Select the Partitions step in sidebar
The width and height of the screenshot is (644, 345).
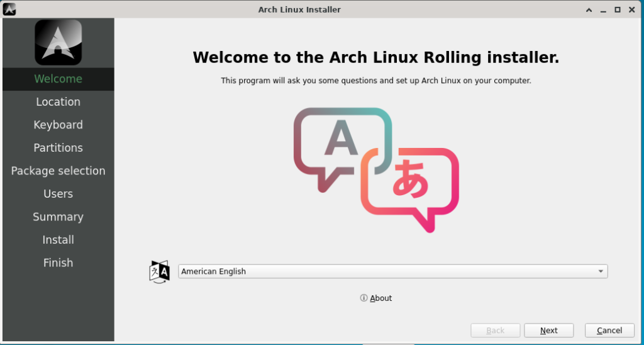pos(58,148)
